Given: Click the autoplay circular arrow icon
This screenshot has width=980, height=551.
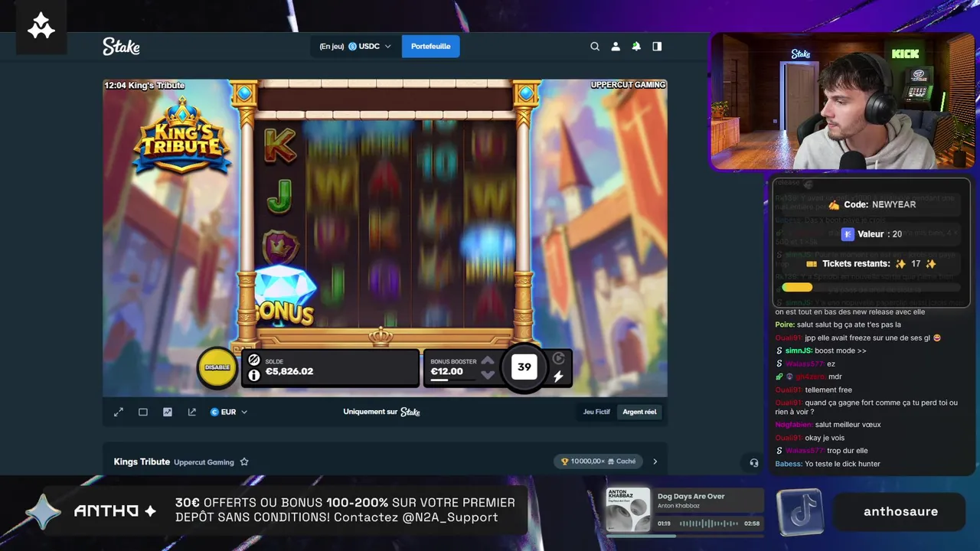Looking at the screenshot, I should 558,358.
